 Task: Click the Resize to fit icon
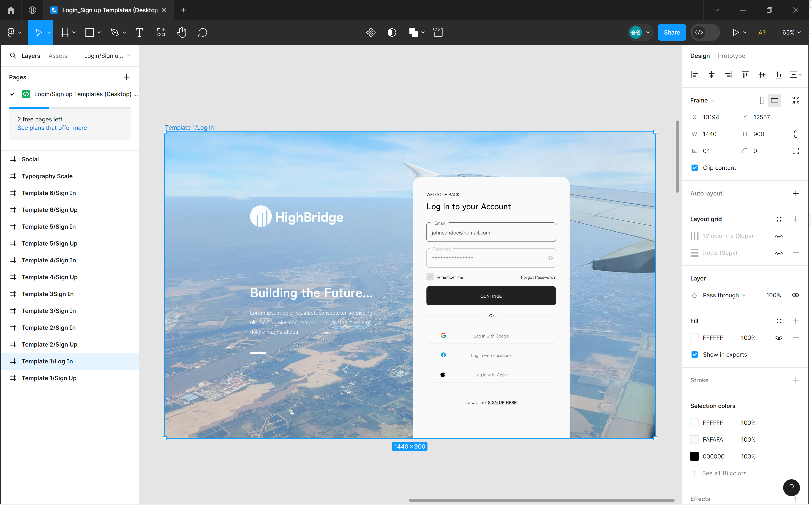pos(796,101)
